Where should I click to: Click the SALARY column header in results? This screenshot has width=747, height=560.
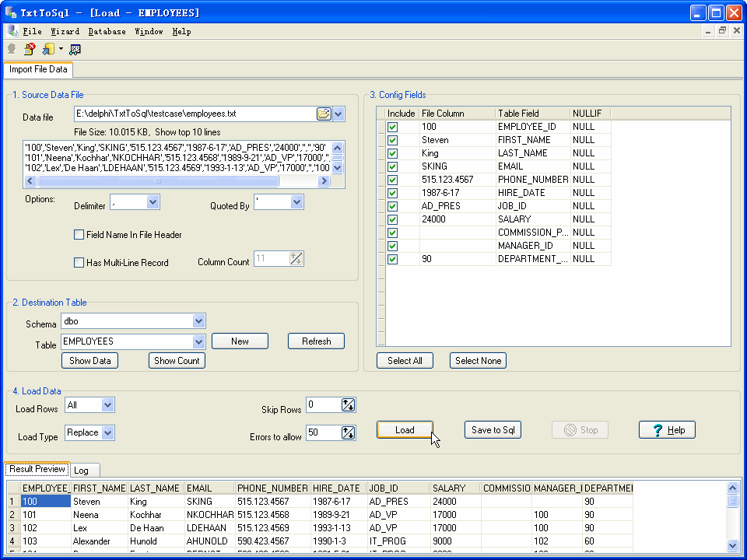[x=455, y=488]
